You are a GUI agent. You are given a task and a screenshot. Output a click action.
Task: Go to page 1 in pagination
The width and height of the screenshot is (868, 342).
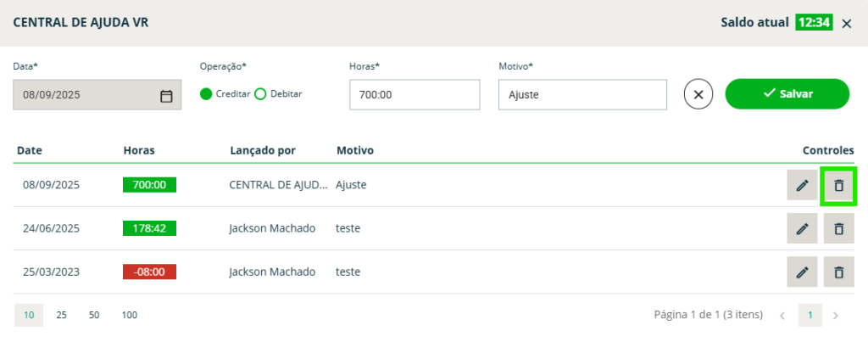tap(810, 316)
